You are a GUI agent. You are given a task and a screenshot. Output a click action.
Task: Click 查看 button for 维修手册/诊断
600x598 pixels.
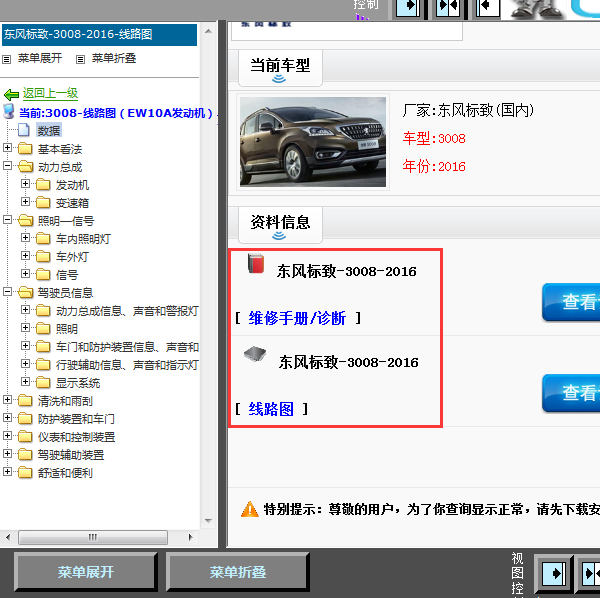point(571,302)
